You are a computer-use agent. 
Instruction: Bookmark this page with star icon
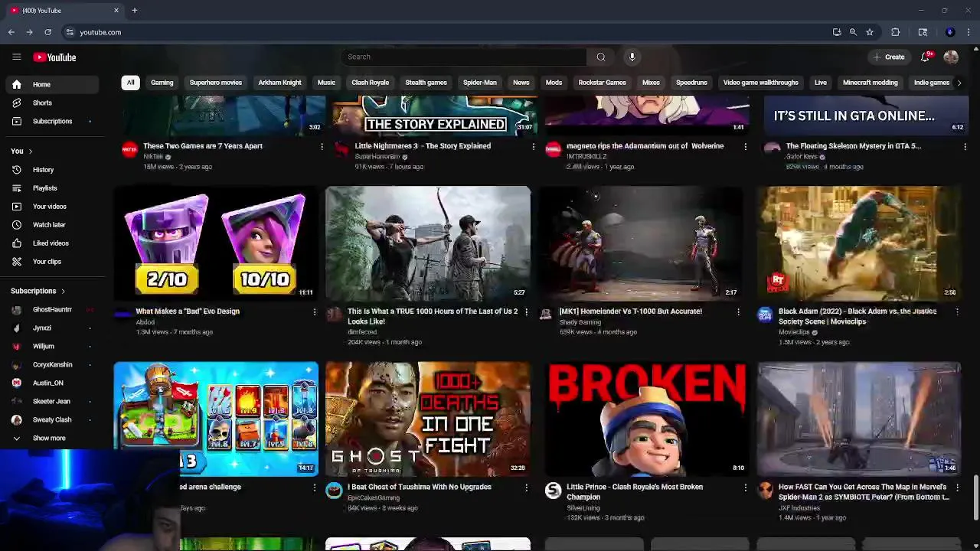[870, 32]
